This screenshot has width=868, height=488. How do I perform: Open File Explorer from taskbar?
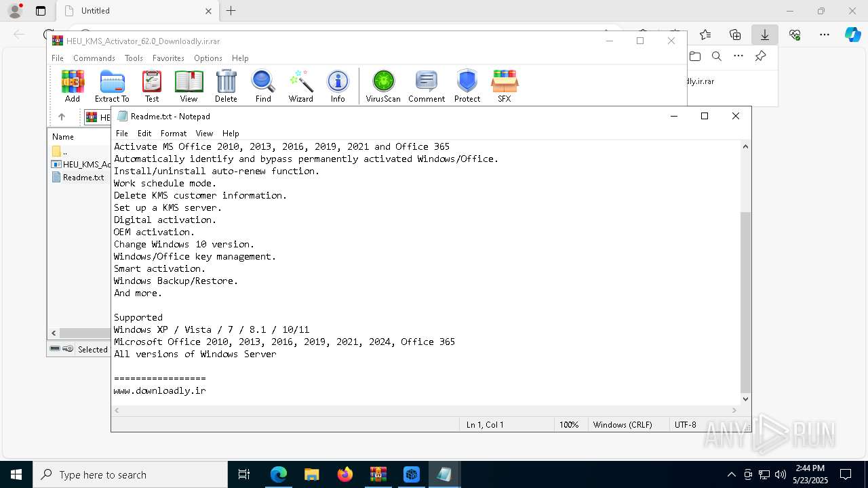(x=312, y=474)
